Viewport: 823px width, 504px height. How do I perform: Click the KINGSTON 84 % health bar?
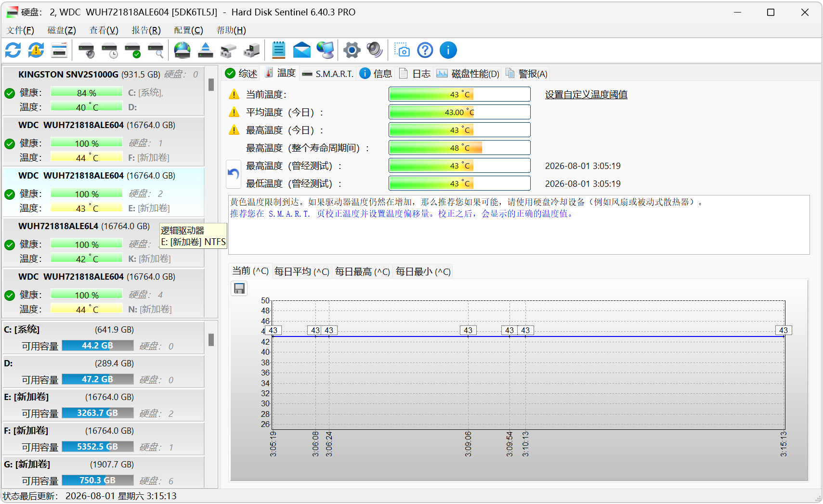(x=86, y=92)
